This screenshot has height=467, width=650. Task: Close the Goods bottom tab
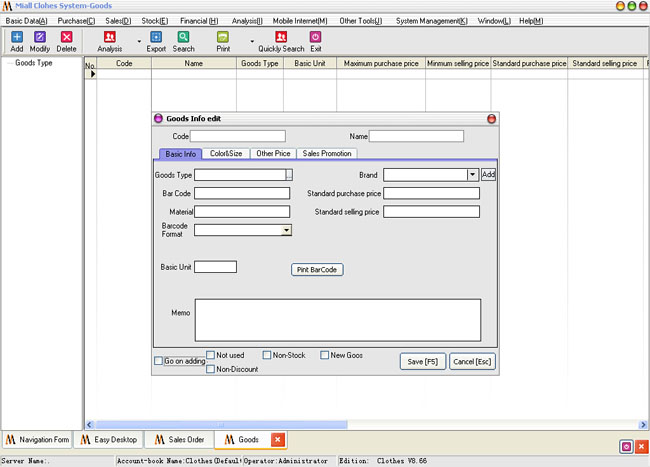[278, 440]
